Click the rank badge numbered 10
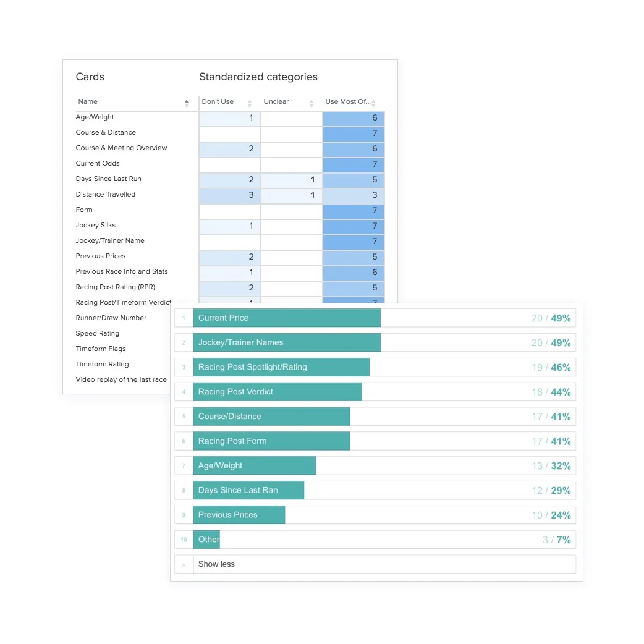The image size is (644, 644). 184,540
